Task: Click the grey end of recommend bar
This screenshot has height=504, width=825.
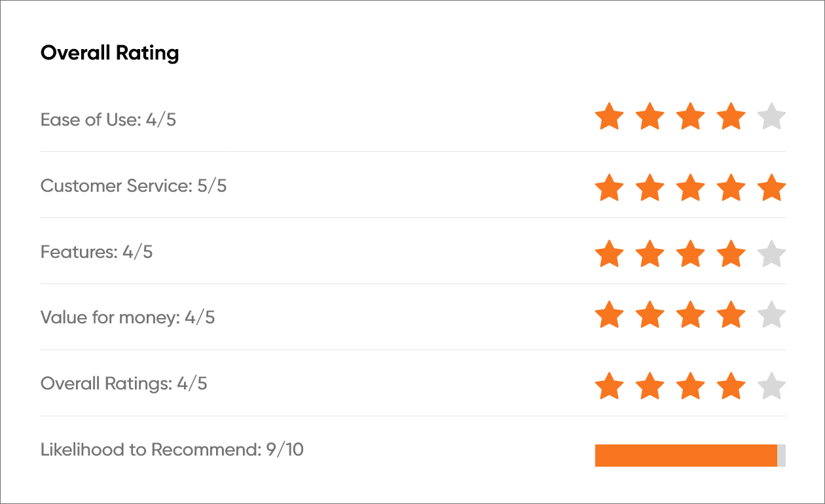Action: (781, 456)
